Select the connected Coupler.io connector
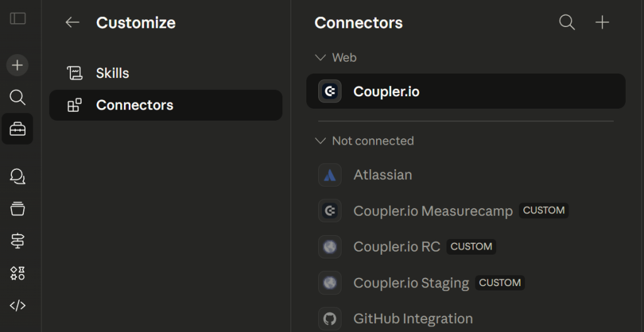The image size is (644, 332). tap(386, 92)
